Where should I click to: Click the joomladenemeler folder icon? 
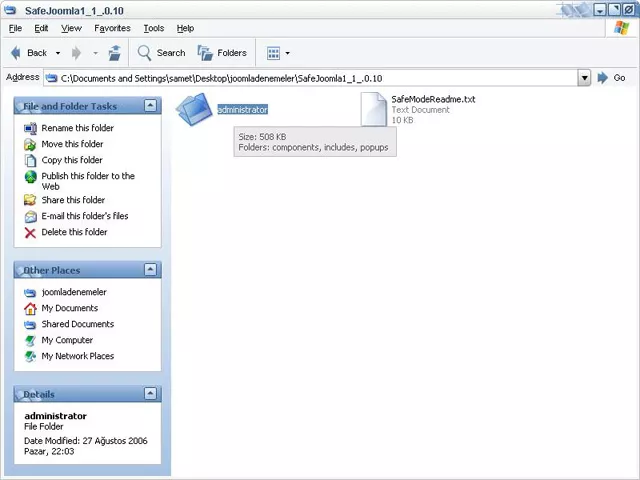pos(30,293)
